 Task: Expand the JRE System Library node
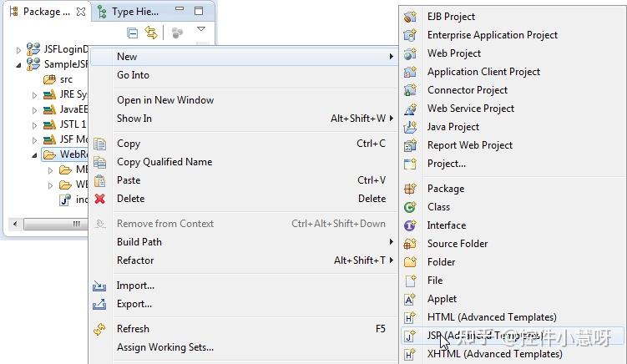click(34, 95)
